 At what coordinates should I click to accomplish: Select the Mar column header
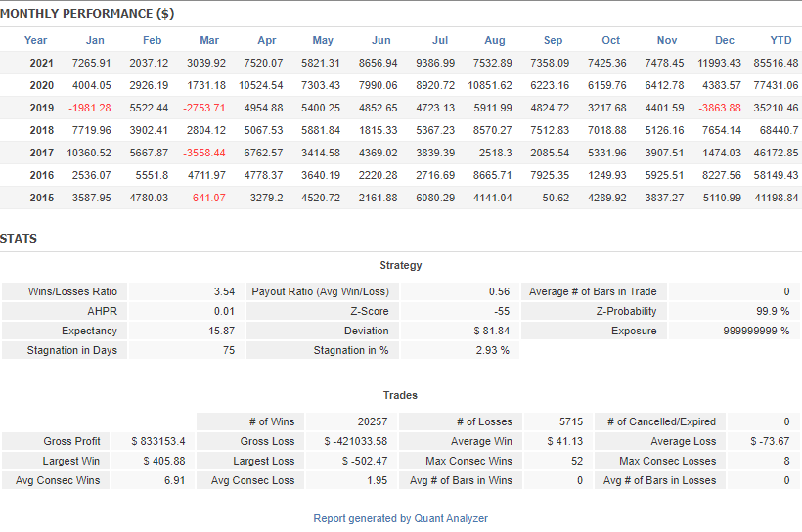pyautogui.click(x=209, y=40)
